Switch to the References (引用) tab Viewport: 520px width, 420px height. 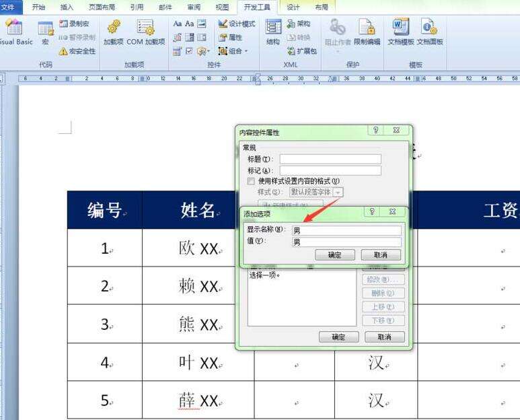137,7
